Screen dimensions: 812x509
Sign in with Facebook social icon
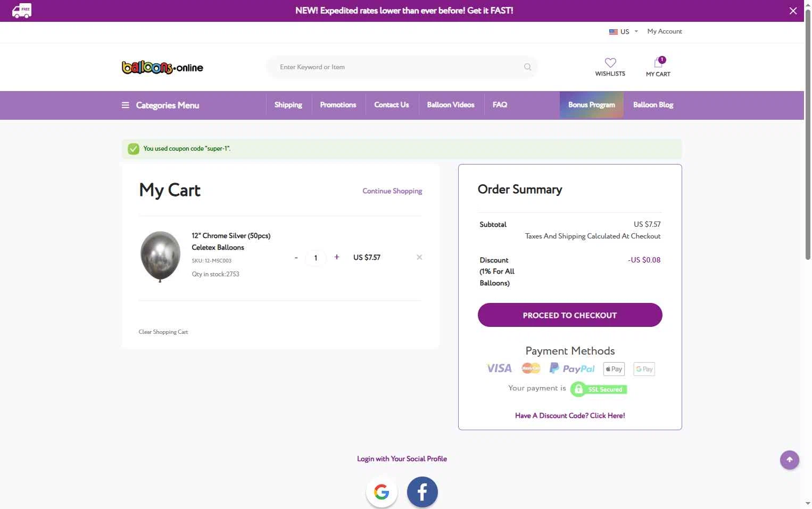click(x=422, y=492)
